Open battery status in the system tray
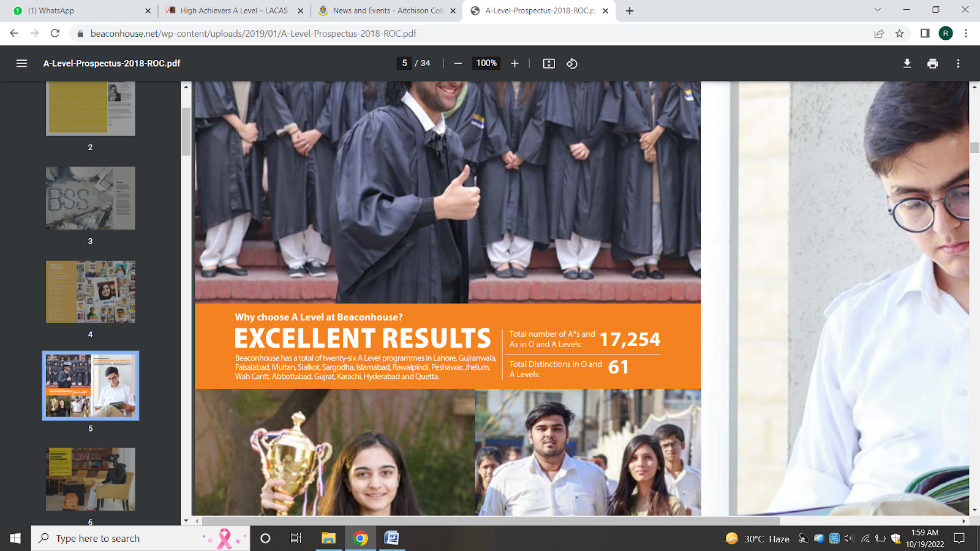Image resolution: width=980 pixels, height=551 pixels. 880,538
